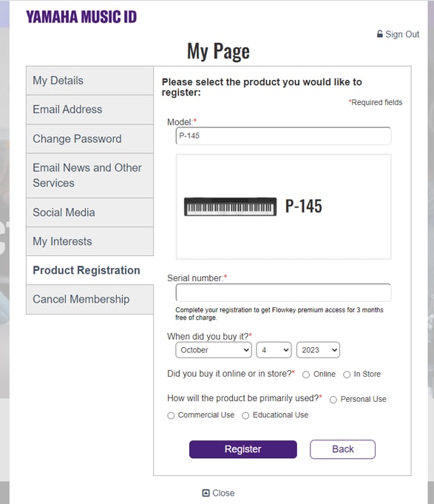Screen dimensions: 434x504
Task: Open the purchase year dropdown showing 2023
Action: tap(318, 350)
